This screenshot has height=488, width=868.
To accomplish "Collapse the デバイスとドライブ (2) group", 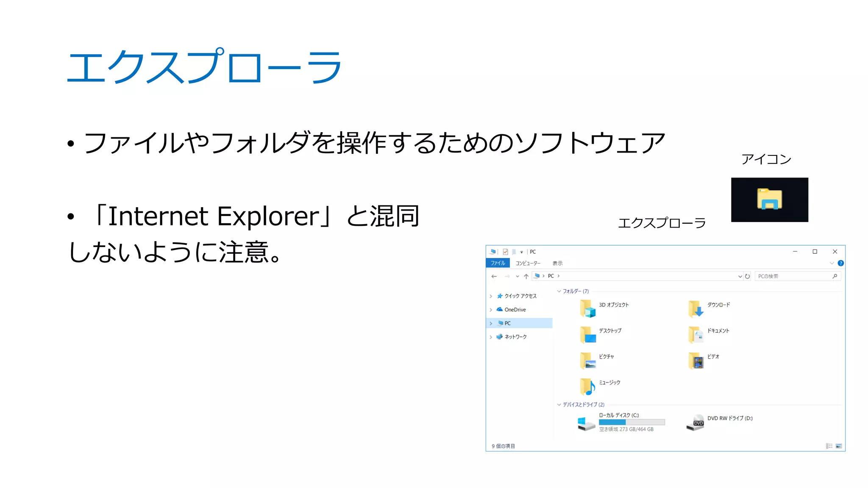I will pyautogui.click(x=559, y=405).
